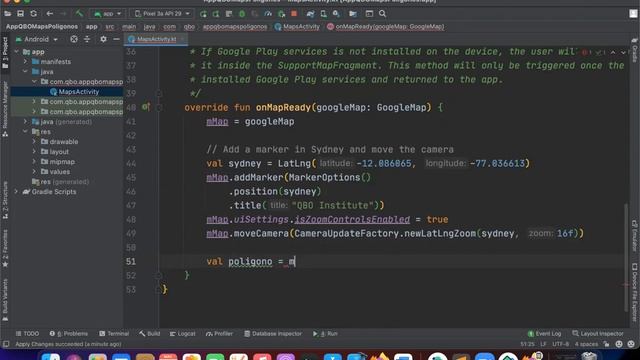Click the onMapReady breadcrumb item
The image size is (640, 360).
point(386,27)
